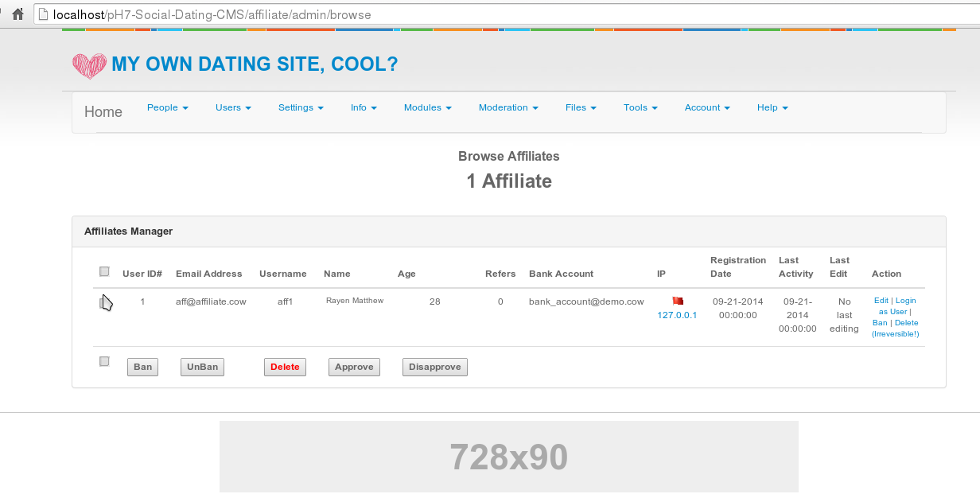
Task: Click the Name column header
Action: [337, 274]
